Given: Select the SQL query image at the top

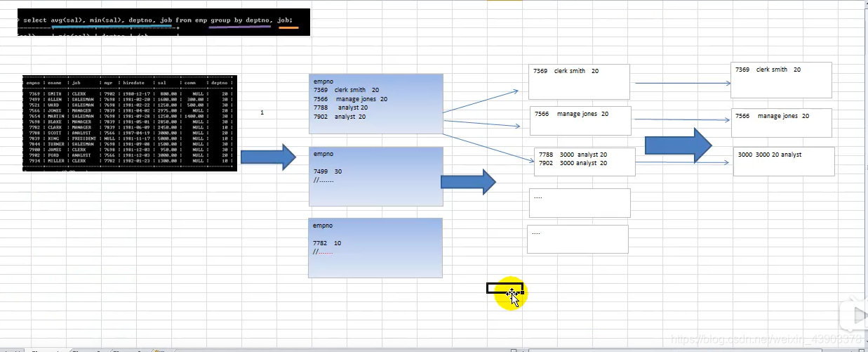Looking at the screenshot, I should tap(163, 22).
